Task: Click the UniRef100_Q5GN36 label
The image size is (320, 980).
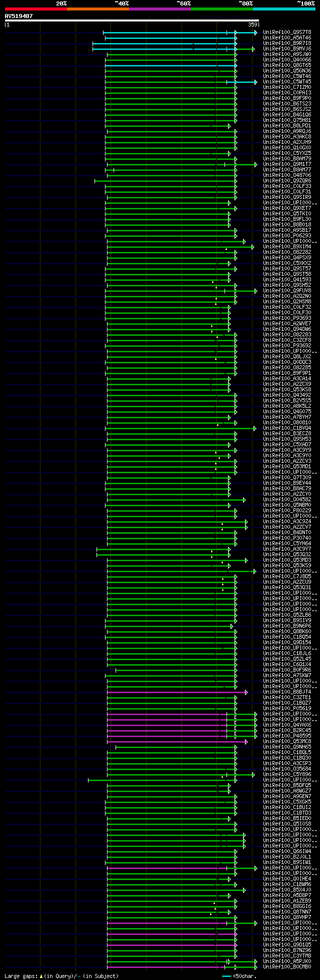Action: 287,71
